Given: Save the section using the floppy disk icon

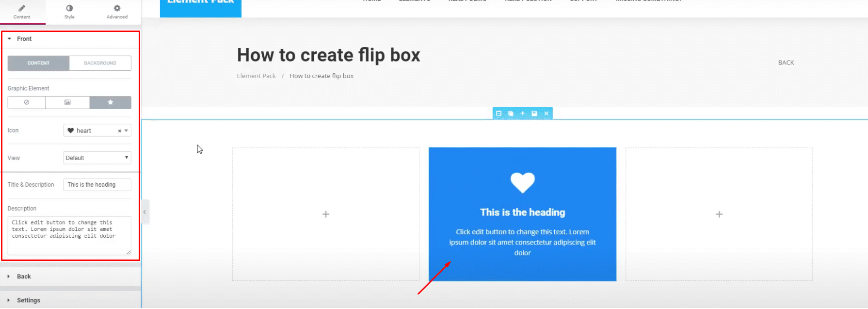Looking at the screenshot, I should tap(534, 114).
